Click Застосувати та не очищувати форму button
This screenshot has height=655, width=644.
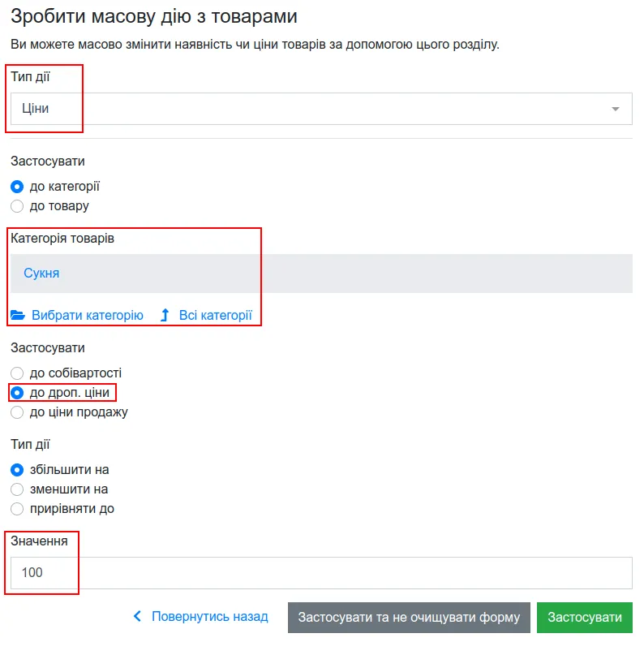pyautogui.click(x=409, y=618)
